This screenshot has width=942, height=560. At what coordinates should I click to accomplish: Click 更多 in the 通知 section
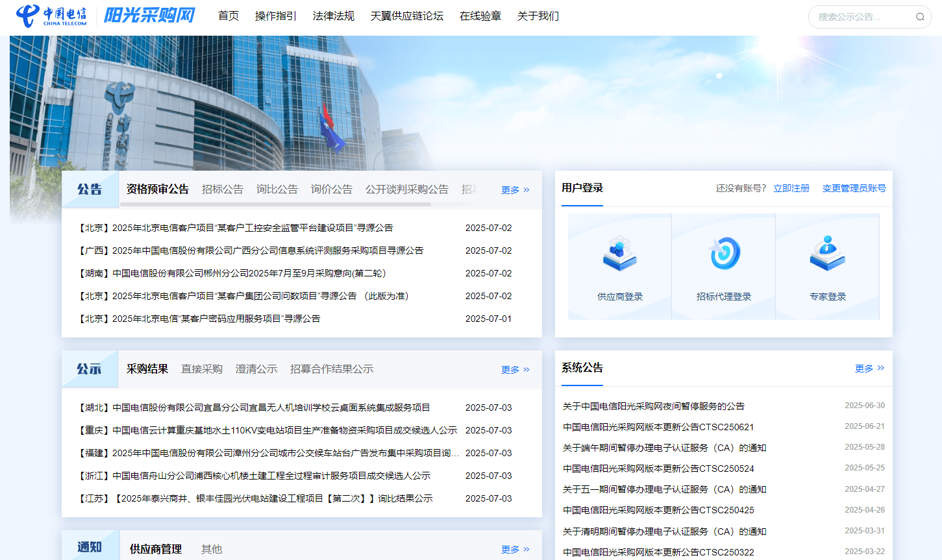(x=515, y=549)
